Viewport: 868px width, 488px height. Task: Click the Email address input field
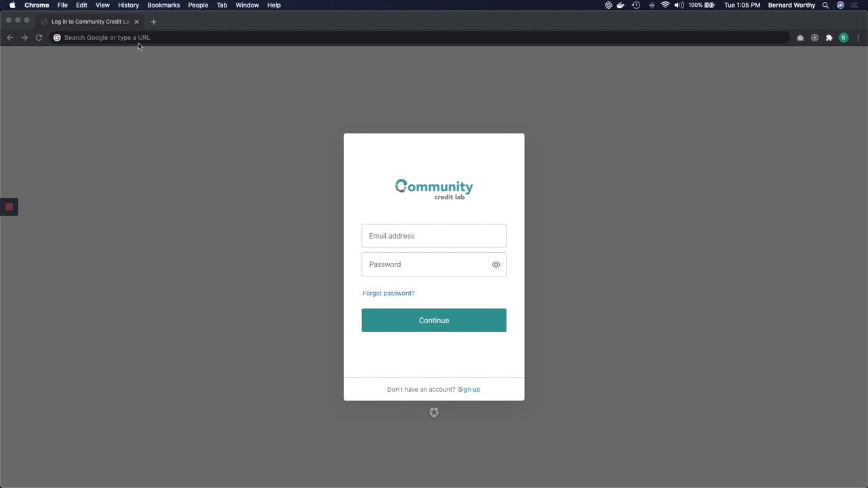(x=434, y=236)
